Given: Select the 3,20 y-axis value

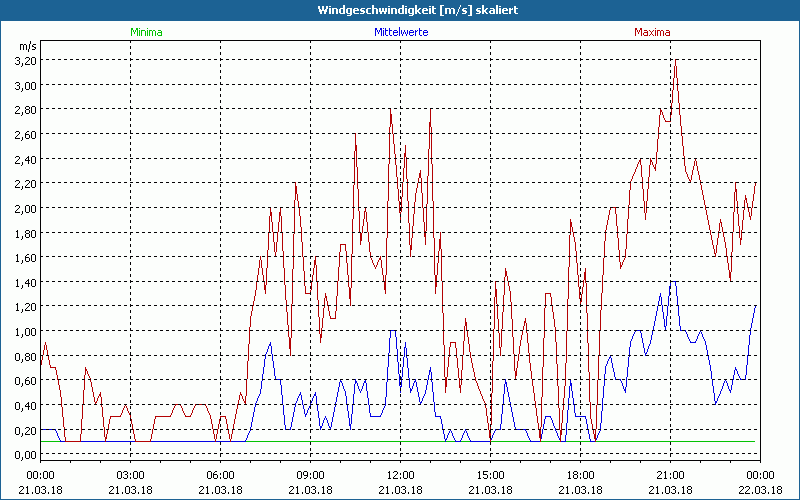Looking at the screenshot, I should 25,61.
